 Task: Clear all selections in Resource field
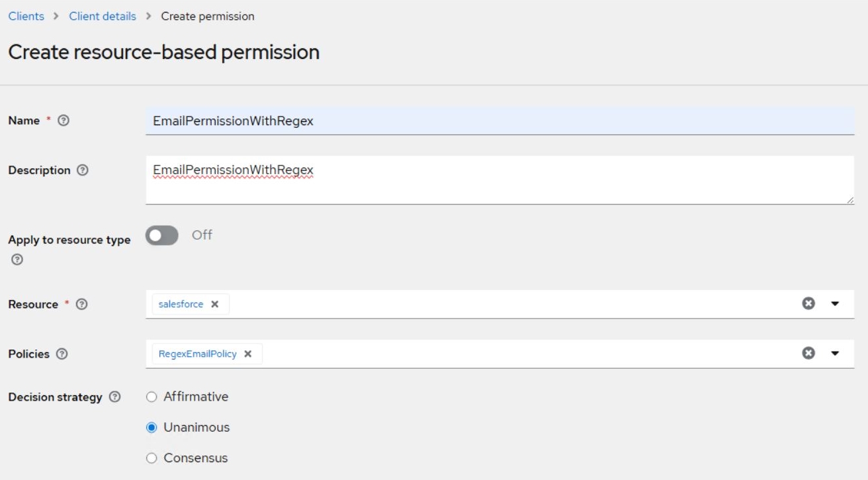coord(808,304)
